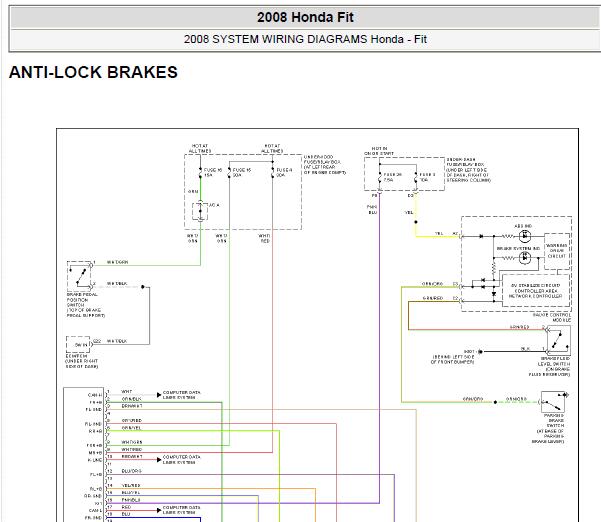Click the "CAN L" pin label
The width and height of the screenshot is (601, 522).
(95, 511)
